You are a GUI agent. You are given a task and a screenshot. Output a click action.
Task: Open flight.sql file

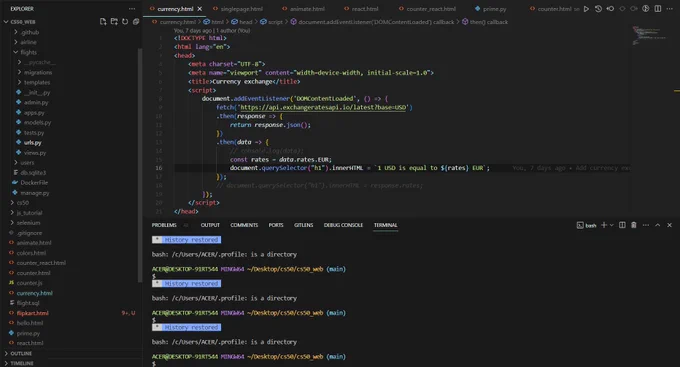(x=28, y=303)
